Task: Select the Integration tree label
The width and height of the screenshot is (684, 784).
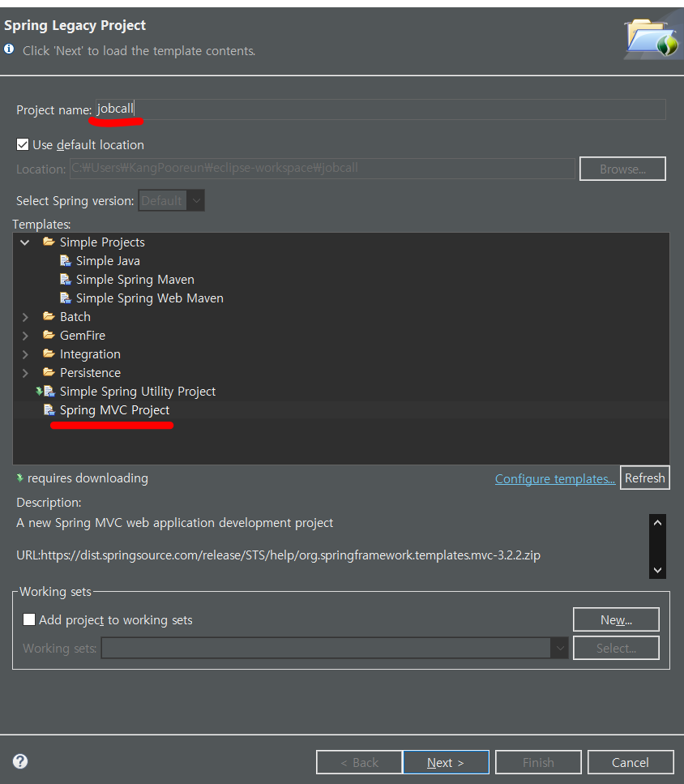Action: (90, 354)
